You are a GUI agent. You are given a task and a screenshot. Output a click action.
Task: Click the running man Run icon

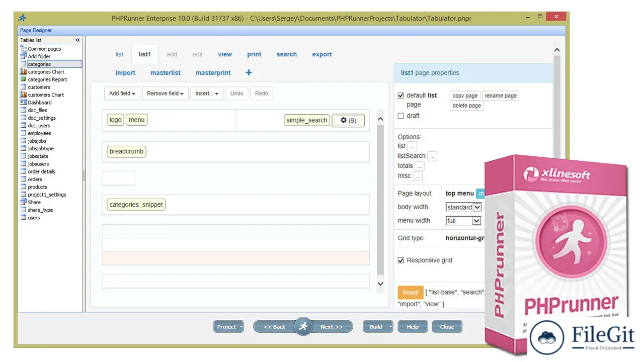(303, 326)
